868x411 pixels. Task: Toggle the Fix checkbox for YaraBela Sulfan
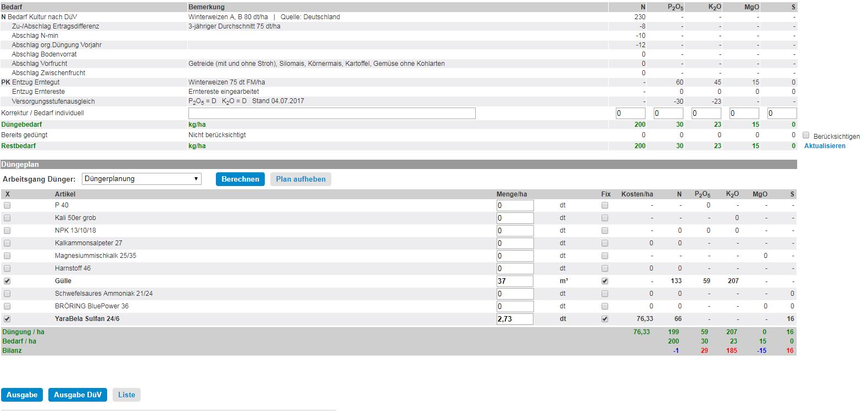pyautogui.click(x=605, y=319)
